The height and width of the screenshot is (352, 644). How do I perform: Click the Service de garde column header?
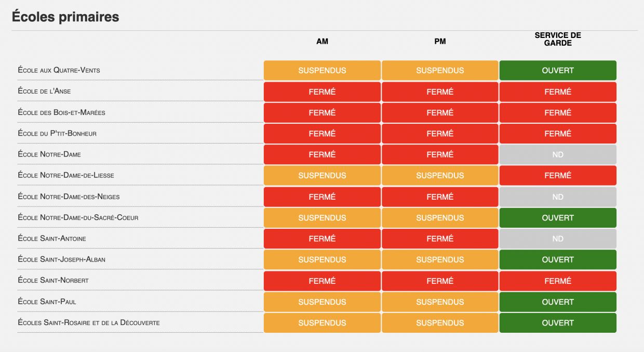[x=558, y=40]
